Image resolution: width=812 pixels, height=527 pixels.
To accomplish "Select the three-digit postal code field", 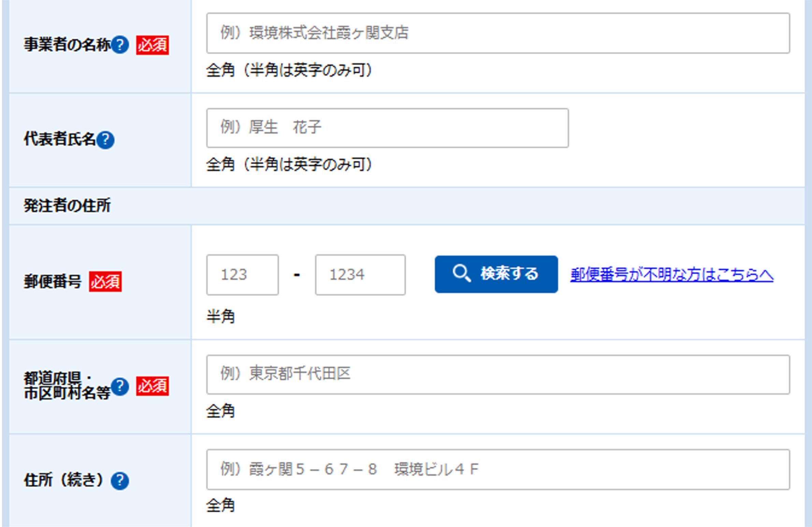I will point(242,275).
